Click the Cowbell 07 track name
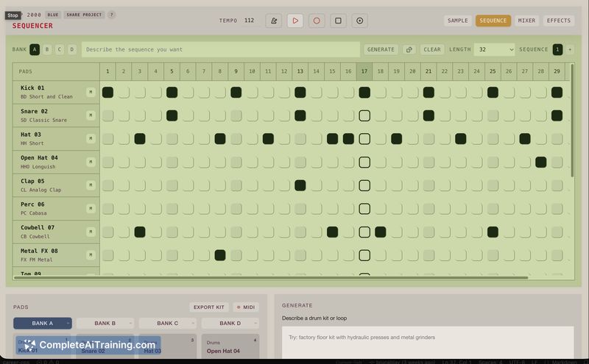This screenshot has height=364, width=589. [38, 227]
